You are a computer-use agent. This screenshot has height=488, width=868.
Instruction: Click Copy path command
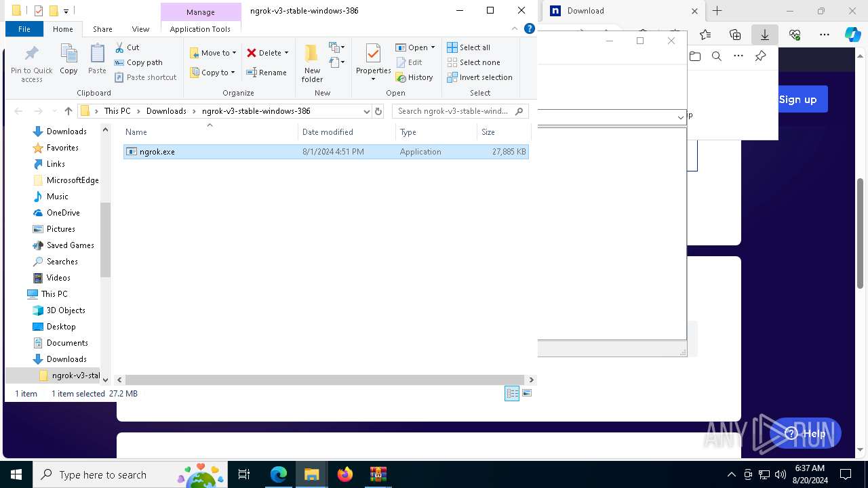point(139,62)
